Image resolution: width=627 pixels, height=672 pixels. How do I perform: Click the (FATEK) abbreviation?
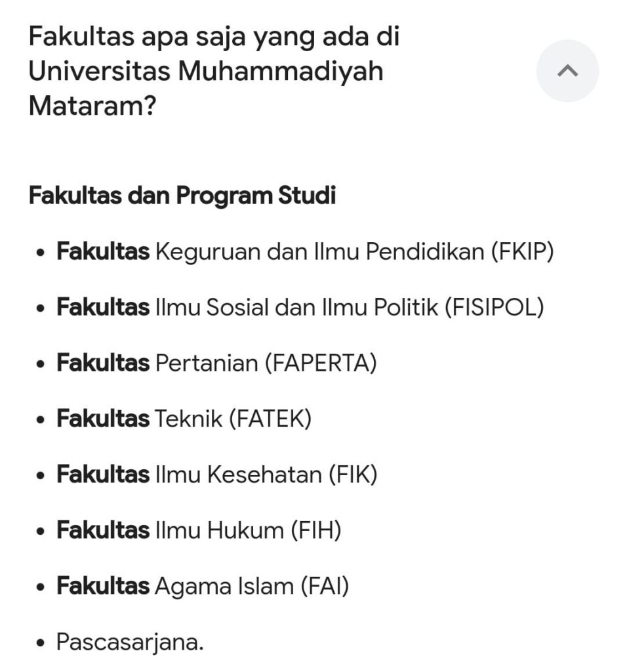[270, 419]
